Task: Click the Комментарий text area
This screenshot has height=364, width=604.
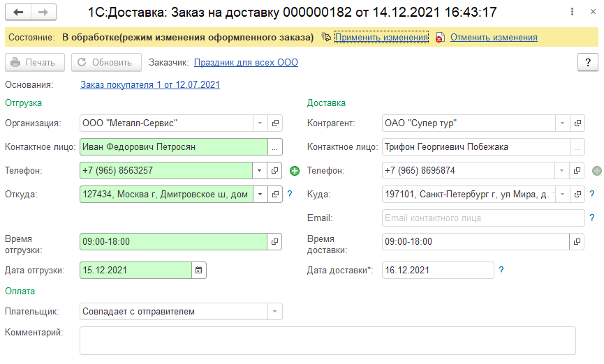Action: pyautogui.click(x=327, y=340)
